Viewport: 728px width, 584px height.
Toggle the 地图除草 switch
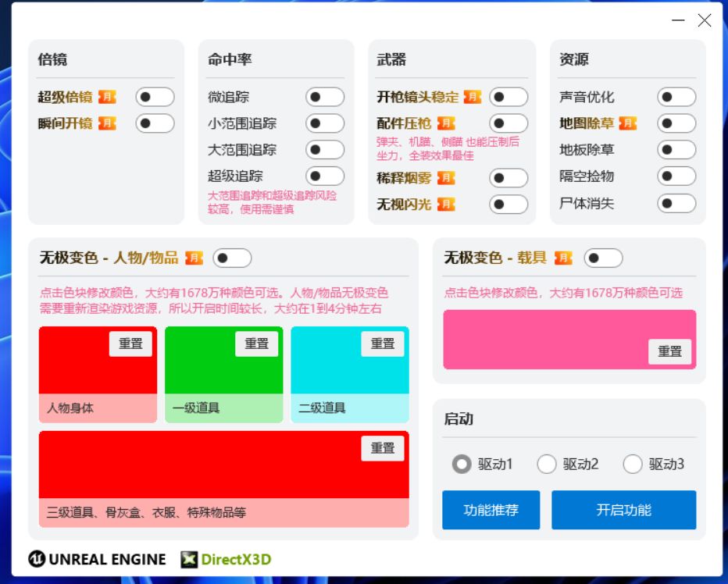tap(676, 123)
